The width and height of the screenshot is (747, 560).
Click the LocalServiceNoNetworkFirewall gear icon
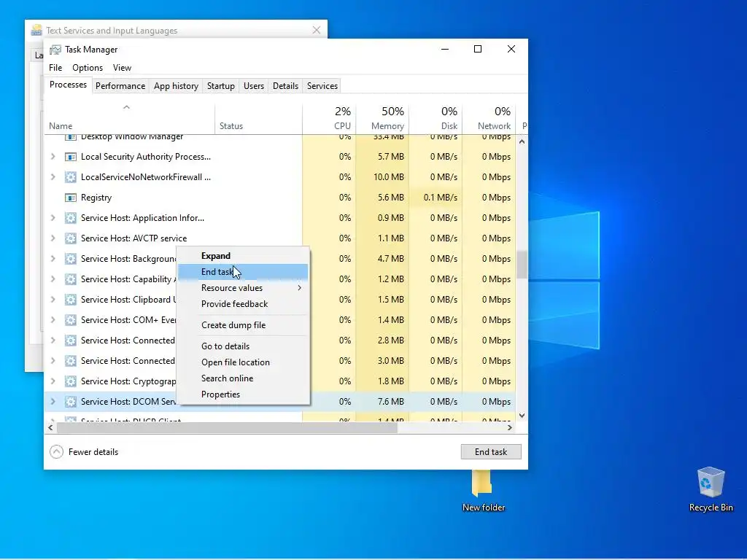pos(71,177)
